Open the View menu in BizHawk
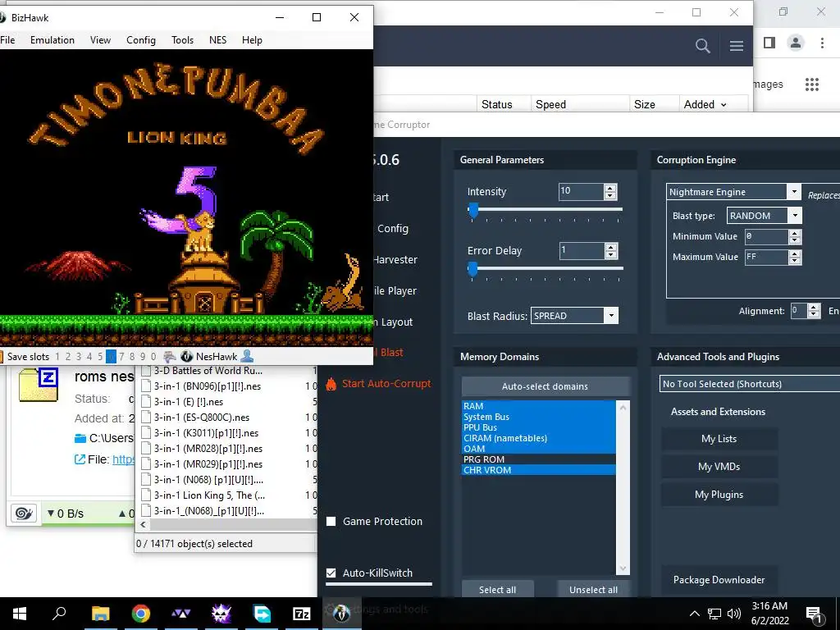840x630 pixels. (100, 40)
